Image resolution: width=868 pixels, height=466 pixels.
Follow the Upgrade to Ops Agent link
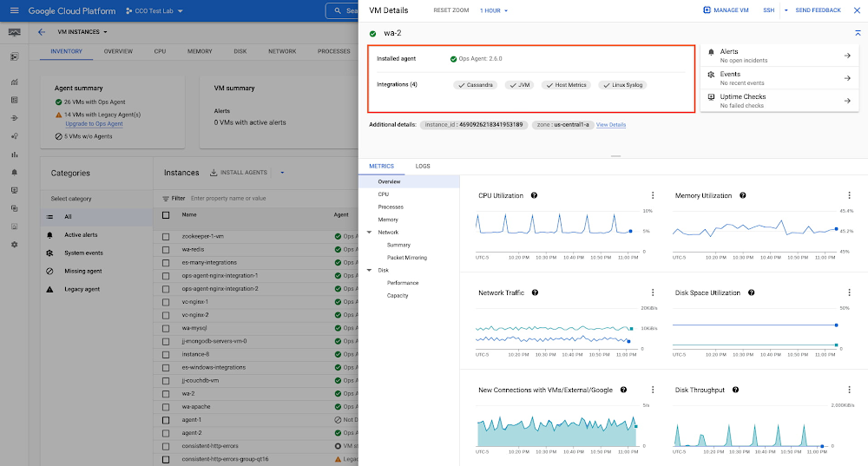click(94, 124)
